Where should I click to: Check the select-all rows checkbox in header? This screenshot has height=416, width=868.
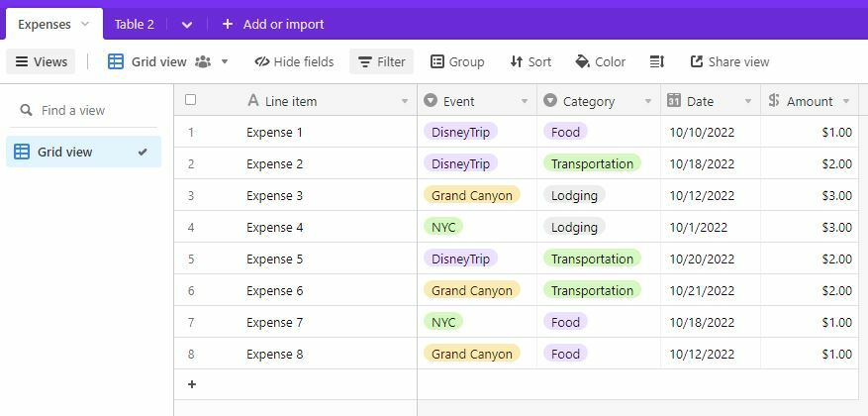[x=191, y=100]
